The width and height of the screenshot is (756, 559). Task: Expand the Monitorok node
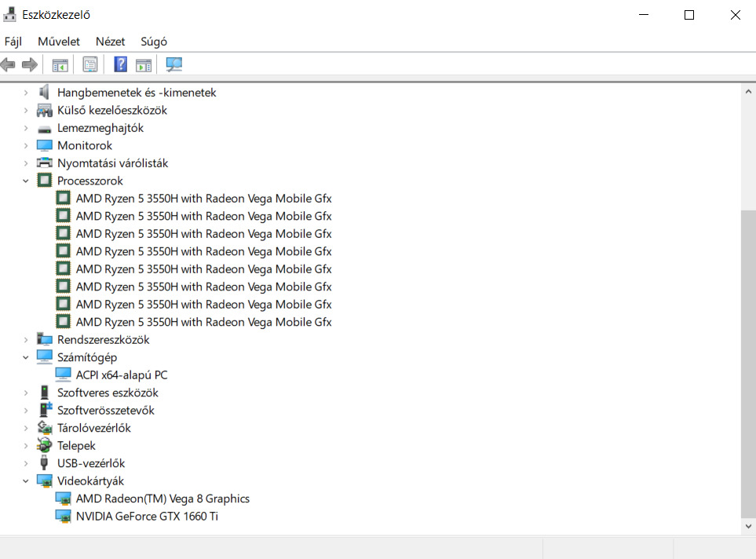coord(26,146)
